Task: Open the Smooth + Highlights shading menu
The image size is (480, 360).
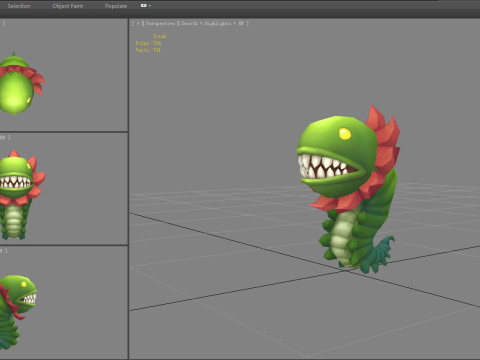Action: pyautogui.click(x=213, y=23)
